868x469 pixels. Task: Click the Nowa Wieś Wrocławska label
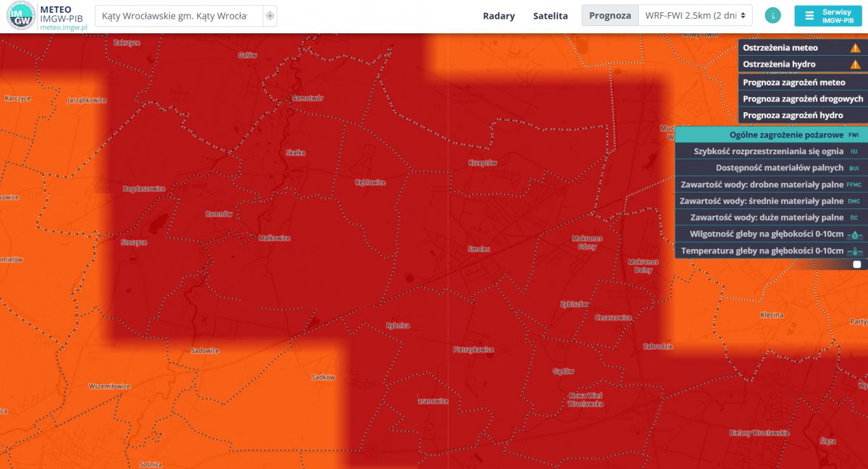pos(586,400)
